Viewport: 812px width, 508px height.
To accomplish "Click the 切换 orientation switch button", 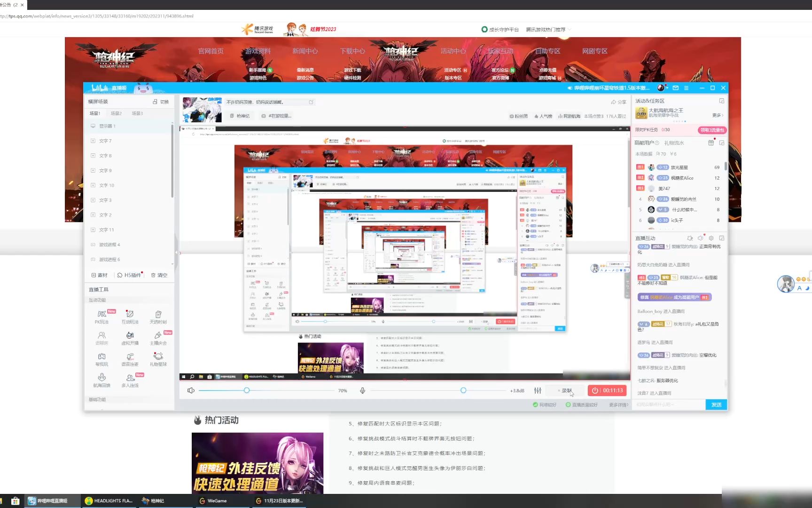I will [x=161, y=102].
